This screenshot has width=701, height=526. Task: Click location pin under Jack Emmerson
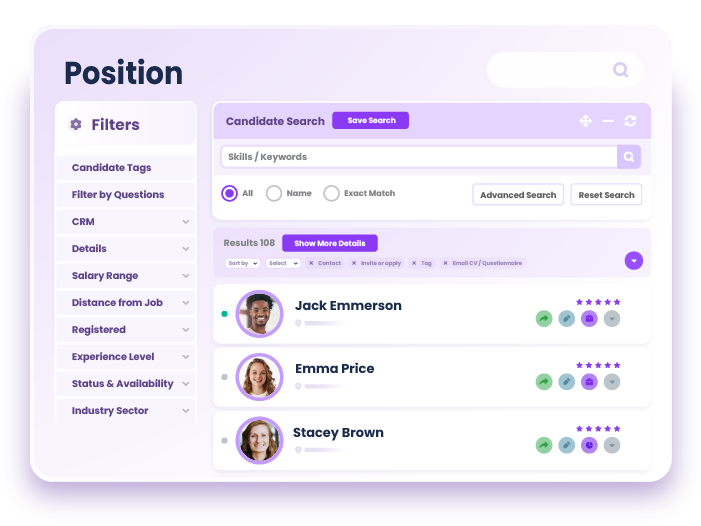click(298, 323)
